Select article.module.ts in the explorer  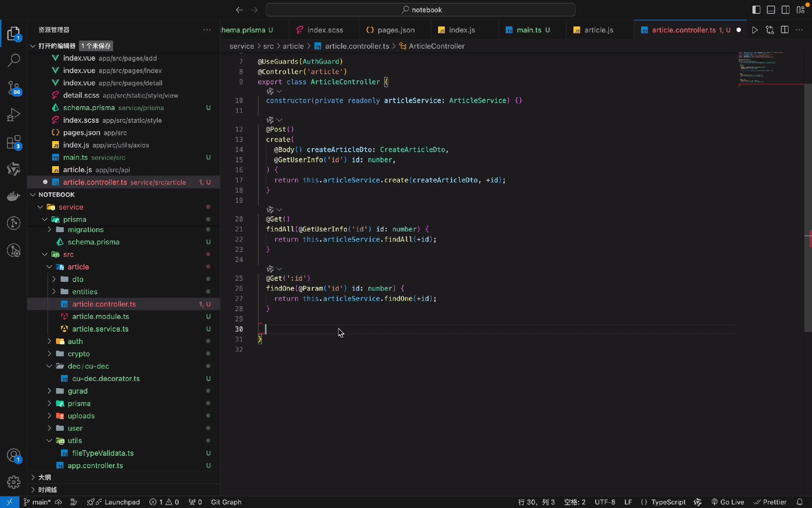click(100, 316)
